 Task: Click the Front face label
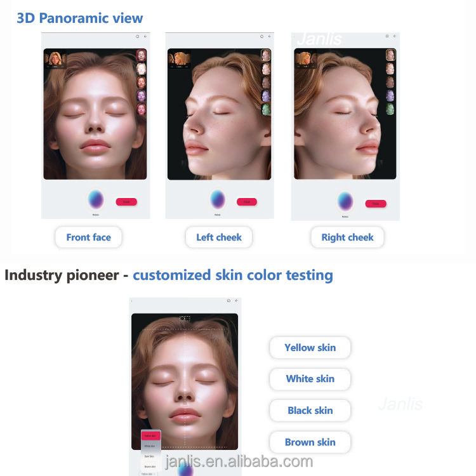click(89, 237)
